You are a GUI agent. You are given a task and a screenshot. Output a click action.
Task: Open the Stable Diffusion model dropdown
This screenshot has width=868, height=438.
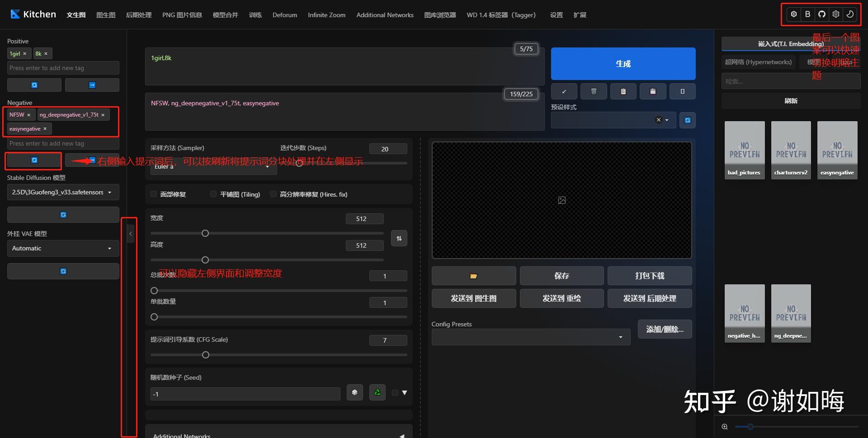click(x=63, y=192)
